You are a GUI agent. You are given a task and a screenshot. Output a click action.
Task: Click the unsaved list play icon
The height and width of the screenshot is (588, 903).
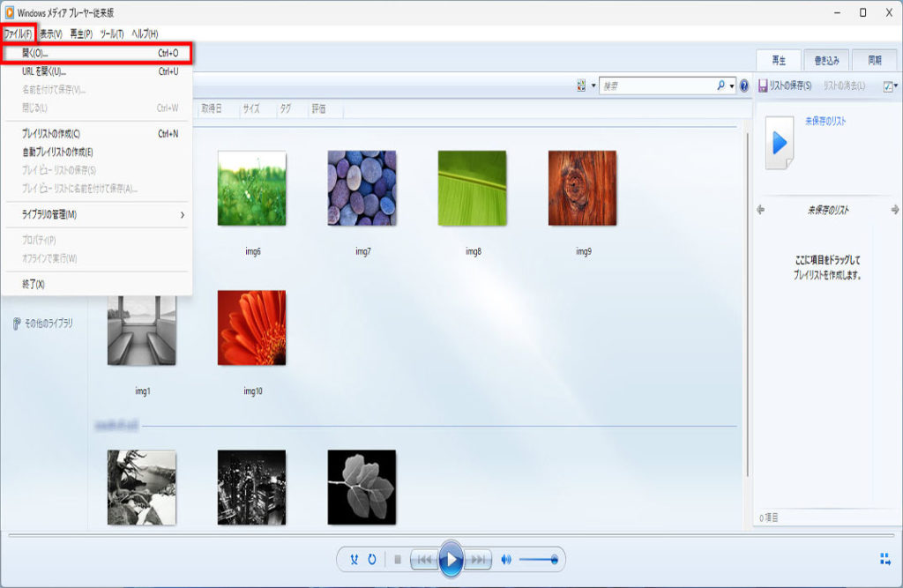pos(780,143)
